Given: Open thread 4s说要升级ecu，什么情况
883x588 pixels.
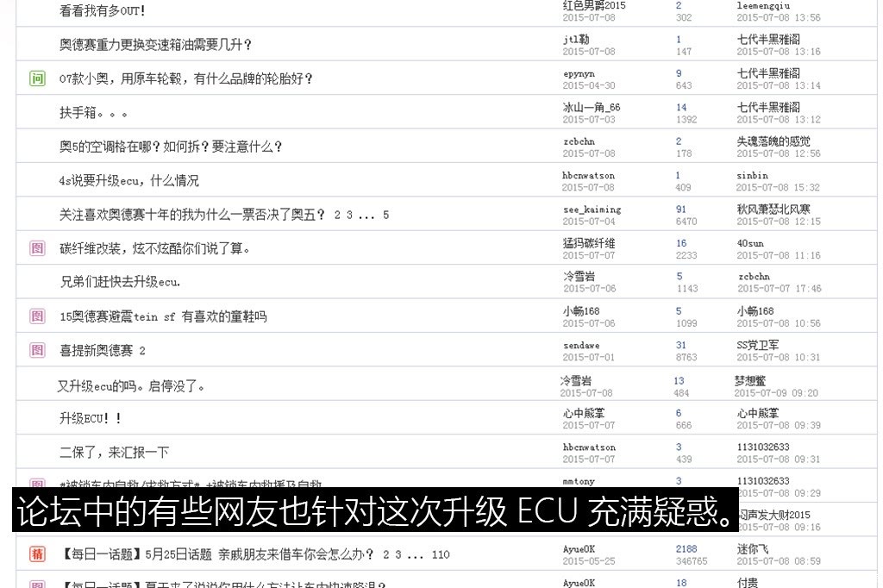Looking at the screenshot, I should coord(129,181).
